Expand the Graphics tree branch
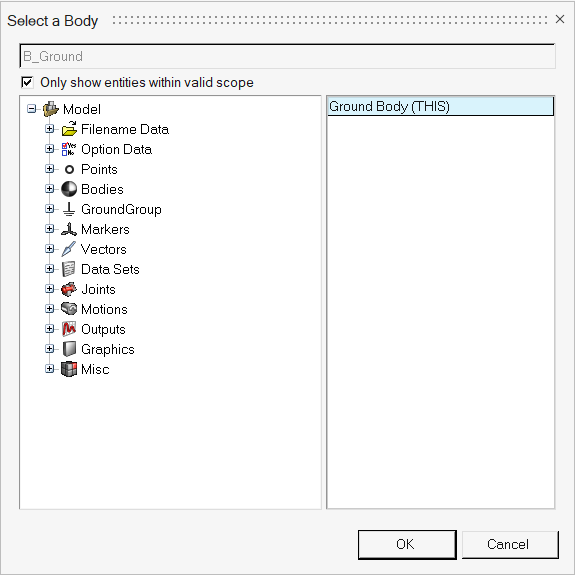The height and width of the screenshot is (575, 575). (50, 349)
